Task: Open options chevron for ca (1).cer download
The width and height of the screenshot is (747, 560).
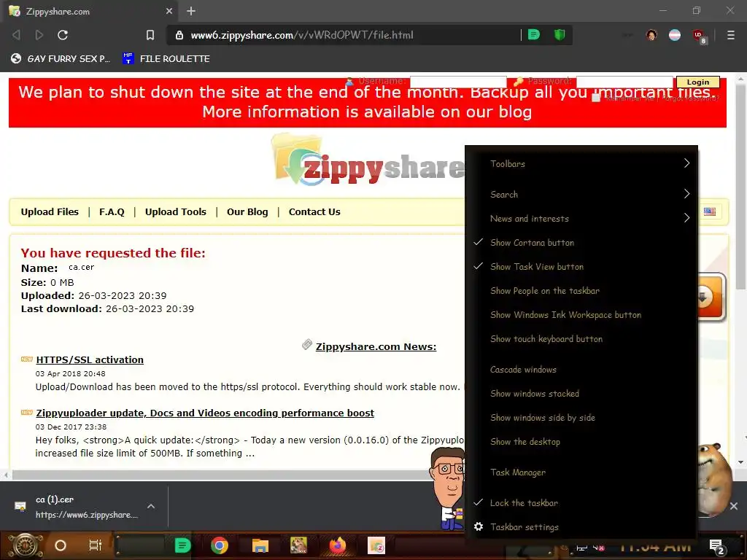Action: tap(150, 506)
